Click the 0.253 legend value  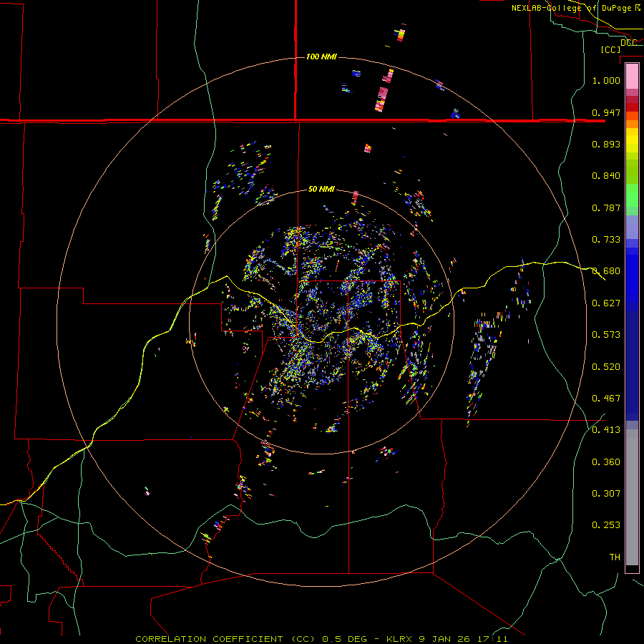[606, 525]
